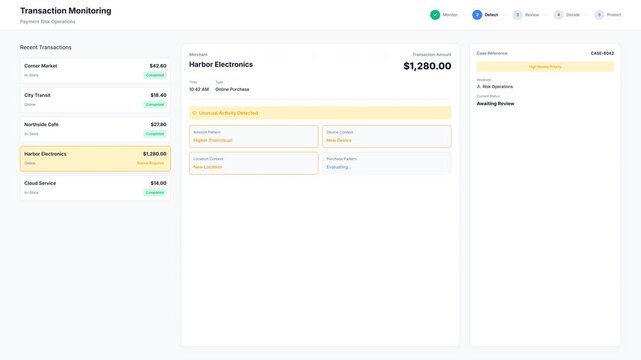Open the Device Context New Device card
The width and height of the screenshot is (641, 360).
click(x=387, y=136)
